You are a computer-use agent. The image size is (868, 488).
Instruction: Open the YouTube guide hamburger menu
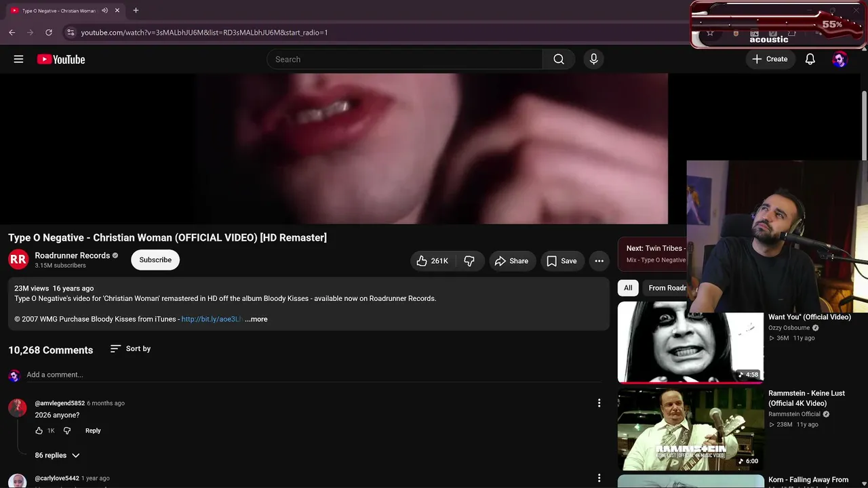coord(18,59)
